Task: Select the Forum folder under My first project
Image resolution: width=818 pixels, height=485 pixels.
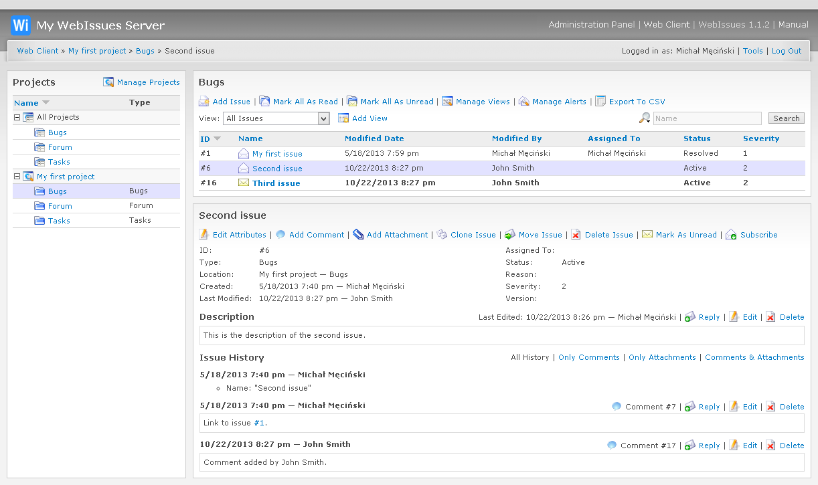Action: coord(60,206)
